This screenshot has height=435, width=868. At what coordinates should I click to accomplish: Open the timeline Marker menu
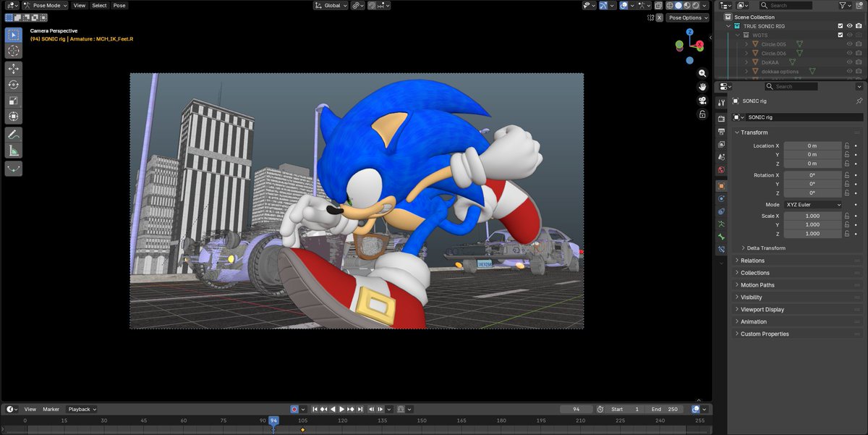click(51, 409)
